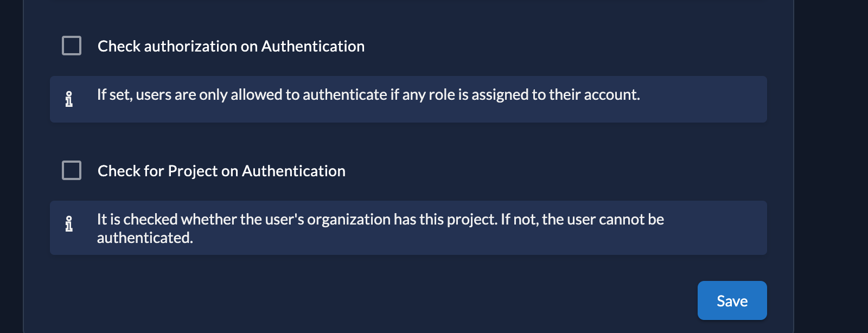Click the Save button

732,300
